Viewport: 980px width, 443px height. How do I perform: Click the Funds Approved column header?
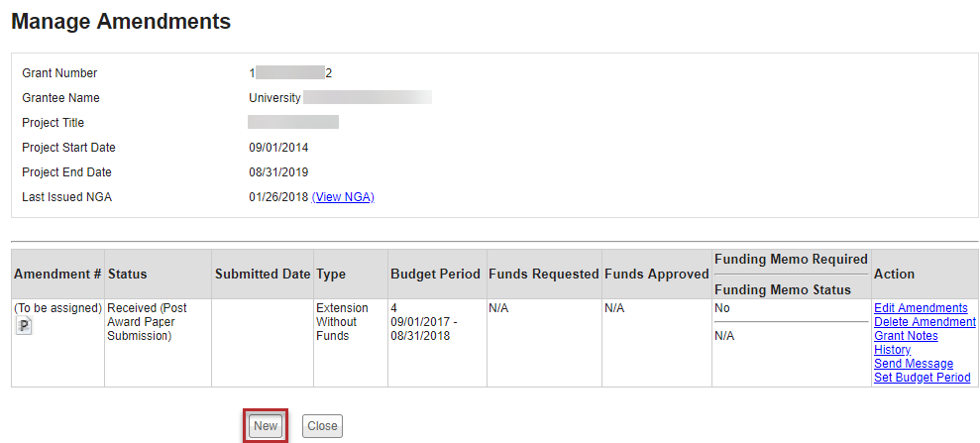tap(656, 274)
